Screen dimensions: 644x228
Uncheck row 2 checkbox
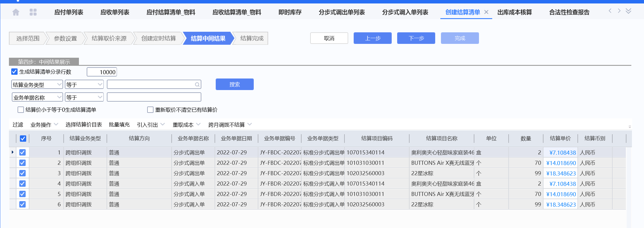pyautogui.click(x=22, y=163)
